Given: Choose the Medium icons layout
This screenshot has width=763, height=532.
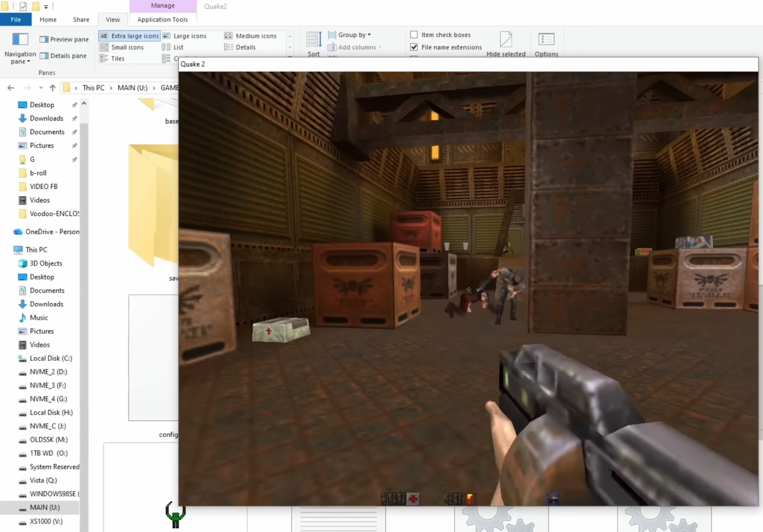Looking at the screenshot, I should click(251, 36).
